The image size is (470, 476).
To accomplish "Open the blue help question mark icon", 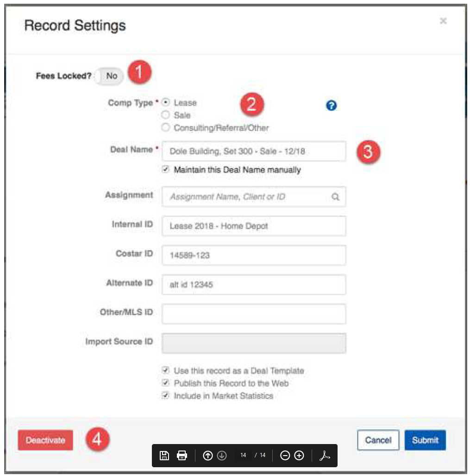I will [331, 105].
